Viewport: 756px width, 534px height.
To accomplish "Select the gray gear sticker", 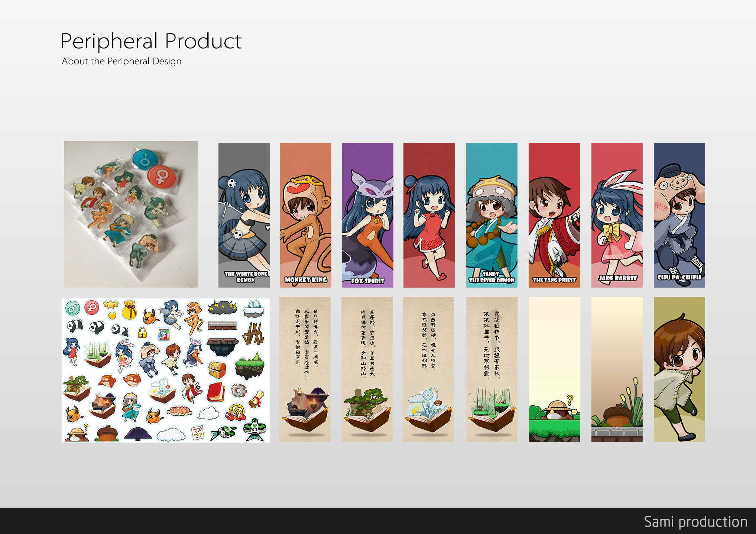I will pos(238,391).
